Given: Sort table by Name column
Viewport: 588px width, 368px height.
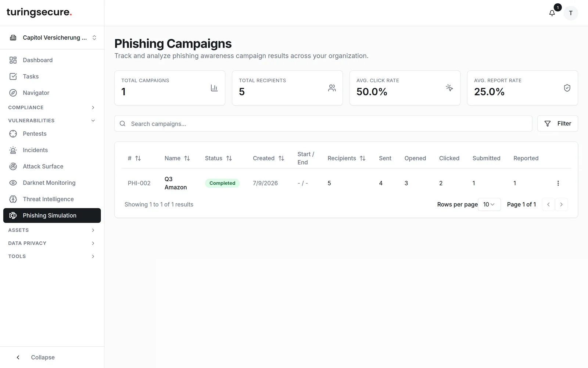Looking at the screenshot, I should (177, 158).
